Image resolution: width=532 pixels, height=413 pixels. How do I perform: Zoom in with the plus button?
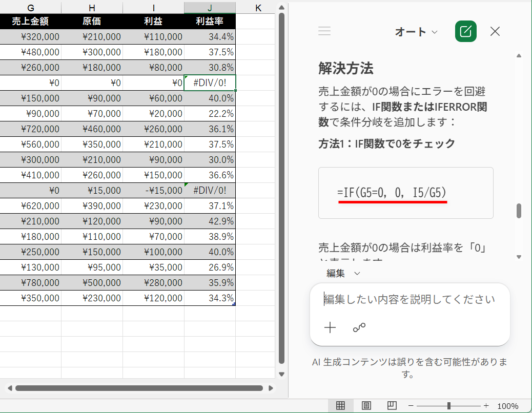486,406
